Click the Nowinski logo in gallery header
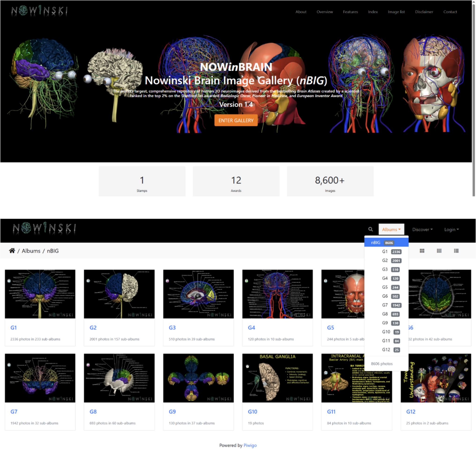Image resolution: width=476 pixels, height=449 pixels. 44,228
